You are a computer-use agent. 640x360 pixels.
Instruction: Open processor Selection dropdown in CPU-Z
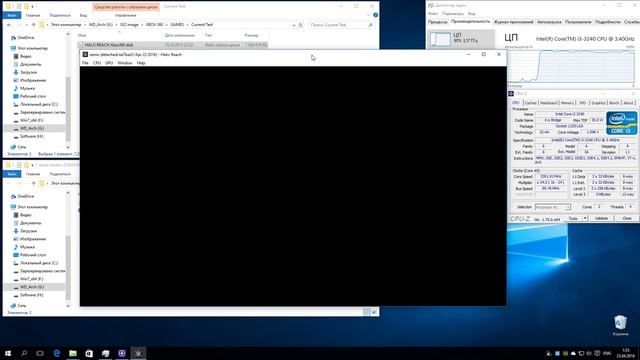pos(553,207)
